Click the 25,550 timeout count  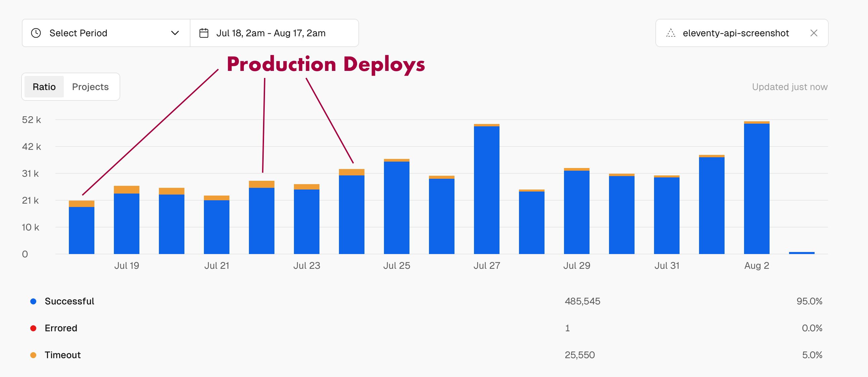tap(580, 355)
